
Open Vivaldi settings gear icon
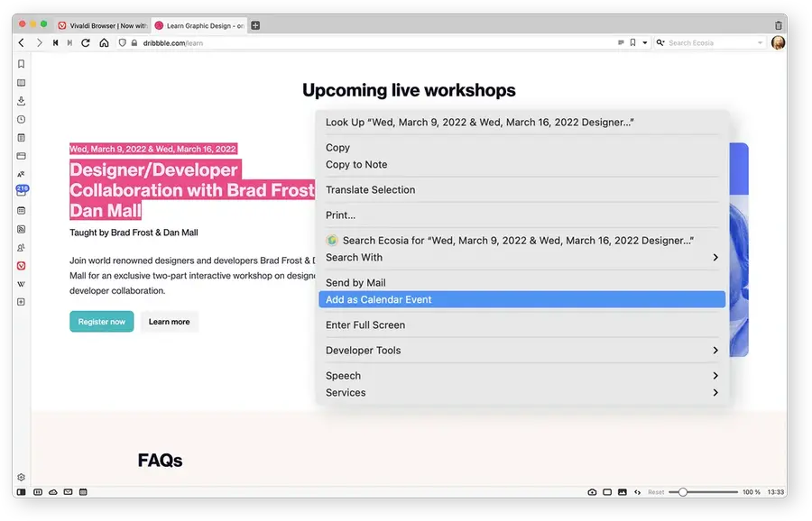22,477
